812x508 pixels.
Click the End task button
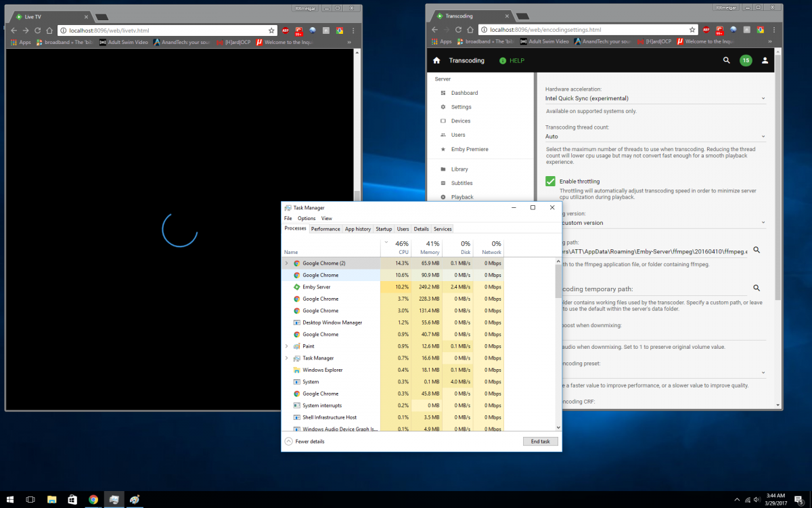(x=541, y=441)
